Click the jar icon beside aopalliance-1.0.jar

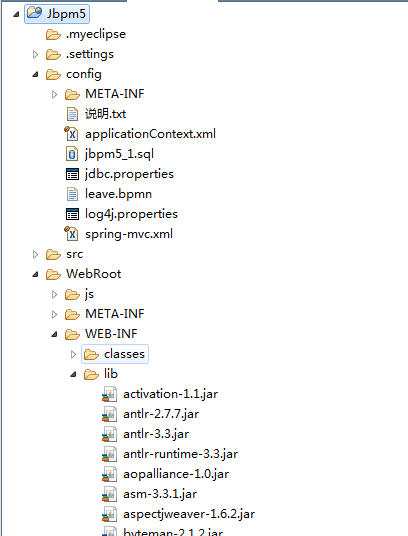pos(109,474)
